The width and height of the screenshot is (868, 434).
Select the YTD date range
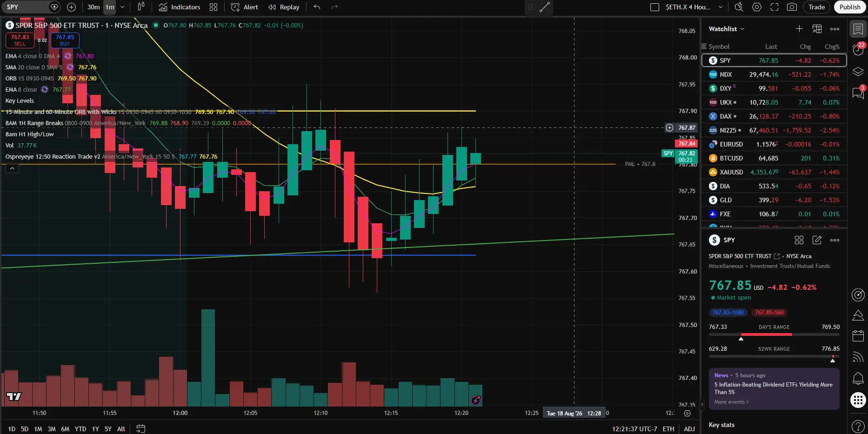tap(80, 429)
